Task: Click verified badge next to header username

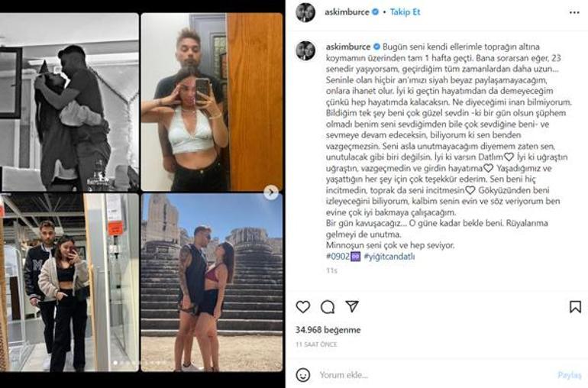Action: 375,12
